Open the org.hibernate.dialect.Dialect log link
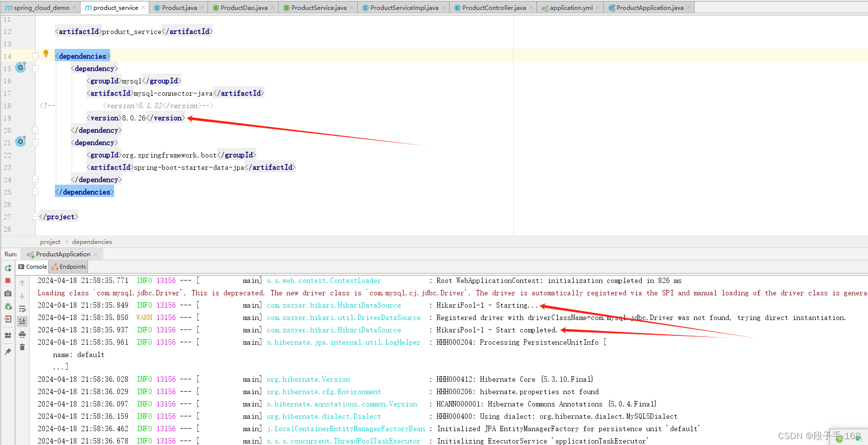Image resolution: width=868 pixels, height=445 pixels. 324,416
